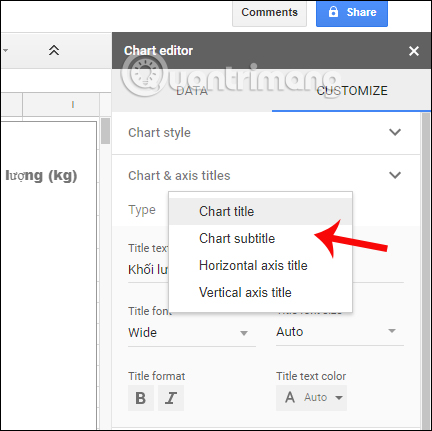Open Title text color picker
This screenshot has width=432, height=431.
click(311, 398)
